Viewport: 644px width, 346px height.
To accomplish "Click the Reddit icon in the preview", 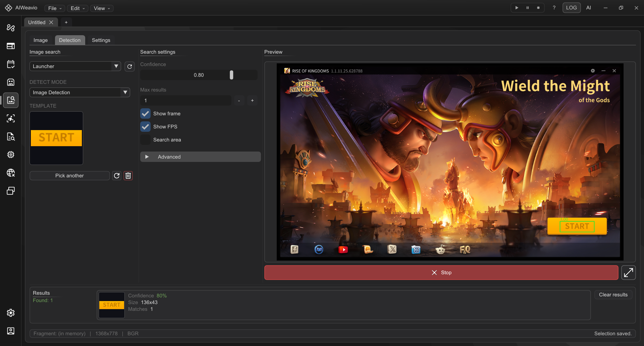I will click(440, 249).
